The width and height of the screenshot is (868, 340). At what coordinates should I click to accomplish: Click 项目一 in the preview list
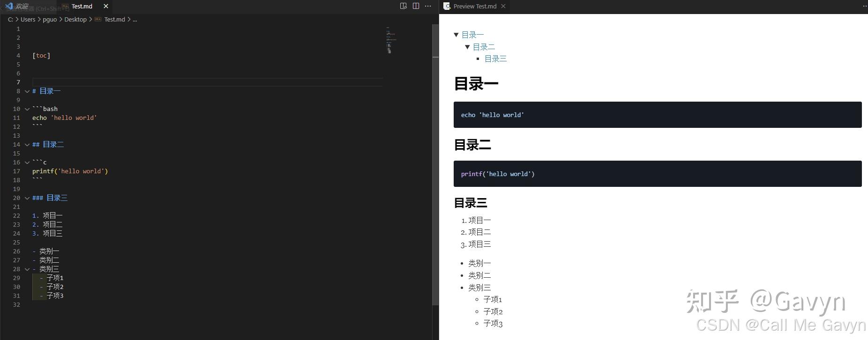479,220
